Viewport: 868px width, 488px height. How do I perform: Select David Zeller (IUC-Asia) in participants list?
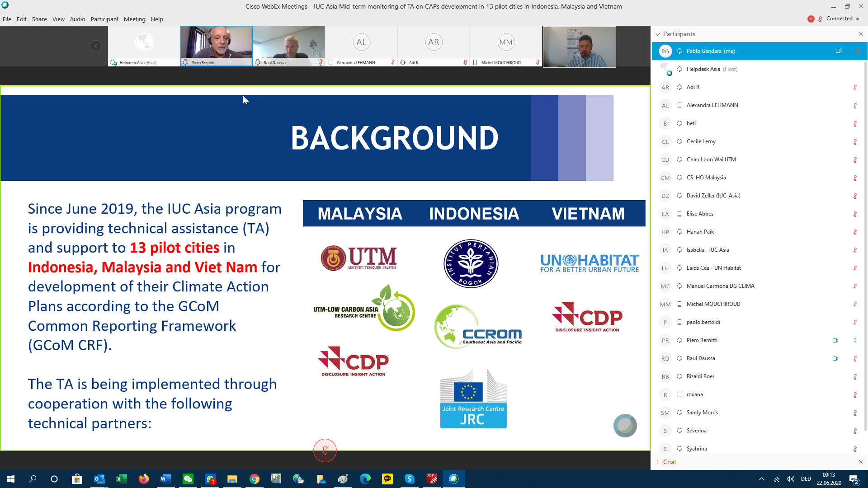click(x=713, y=196)
